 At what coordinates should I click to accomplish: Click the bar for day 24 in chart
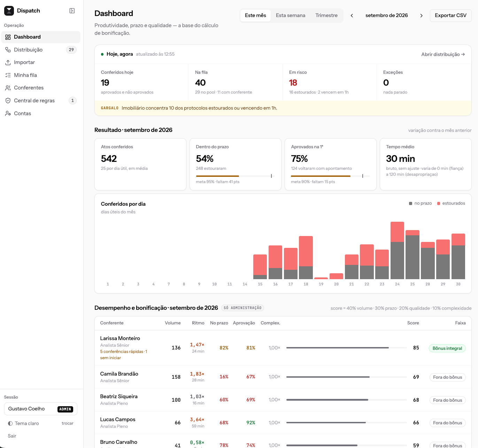397,250
